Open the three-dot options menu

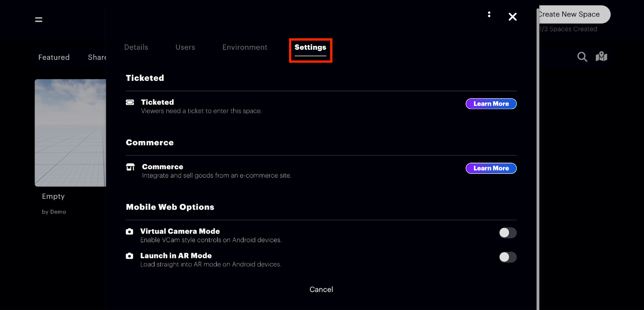click(489, 14)
